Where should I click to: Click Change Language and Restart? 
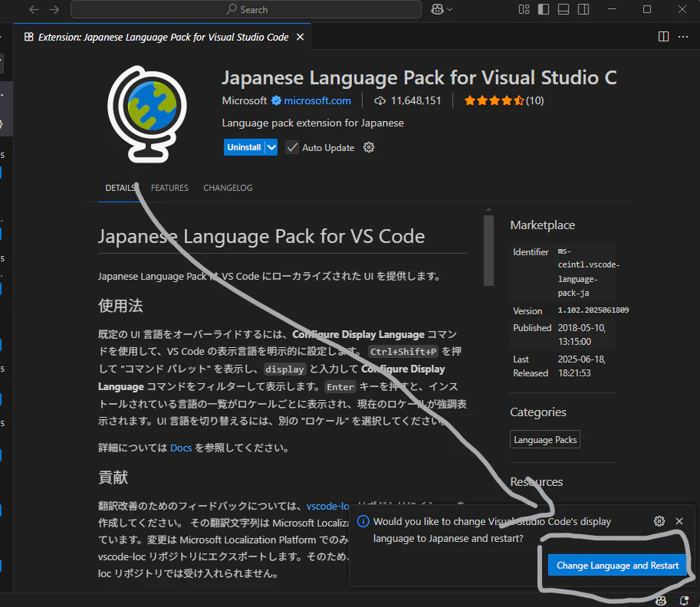coord(617,566)
